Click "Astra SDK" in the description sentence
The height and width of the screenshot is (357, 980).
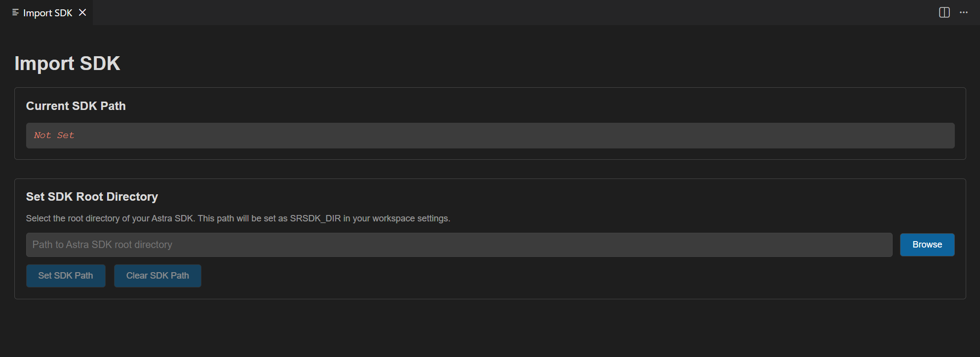pos(172,218)
